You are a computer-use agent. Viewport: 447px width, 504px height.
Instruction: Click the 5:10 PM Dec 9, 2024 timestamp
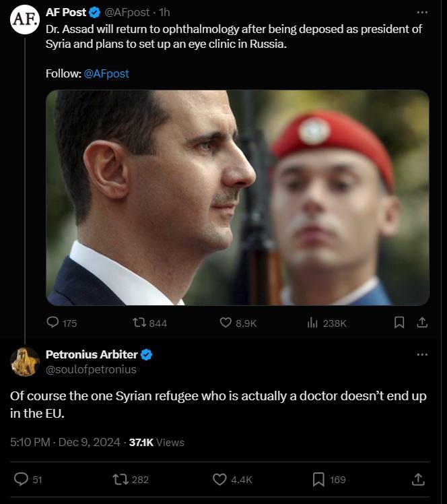65,442
